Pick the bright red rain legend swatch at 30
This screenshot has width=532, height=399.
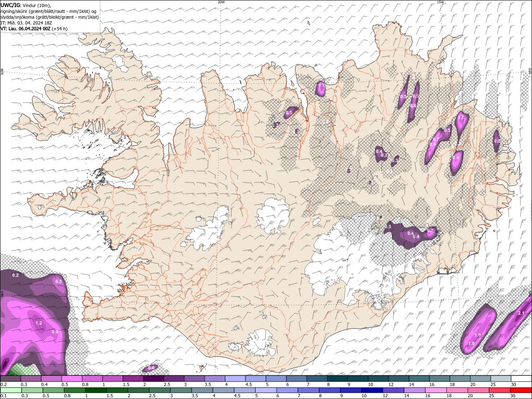point(521,390)
